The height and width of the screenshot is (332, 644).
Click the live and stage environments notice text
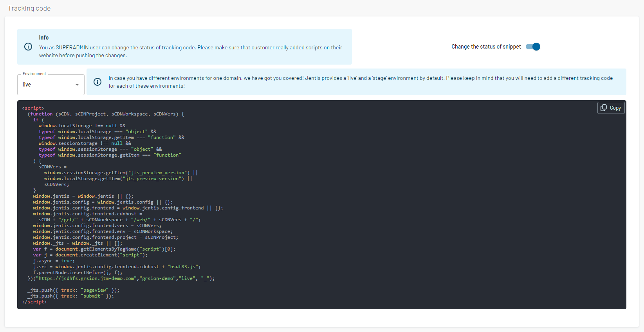pos(361,82)
